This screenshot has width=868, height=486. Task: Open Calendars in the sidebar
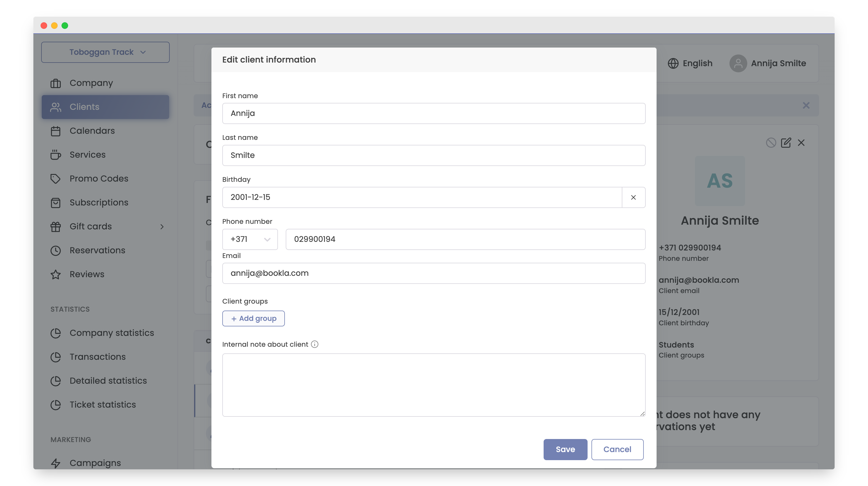92,131
